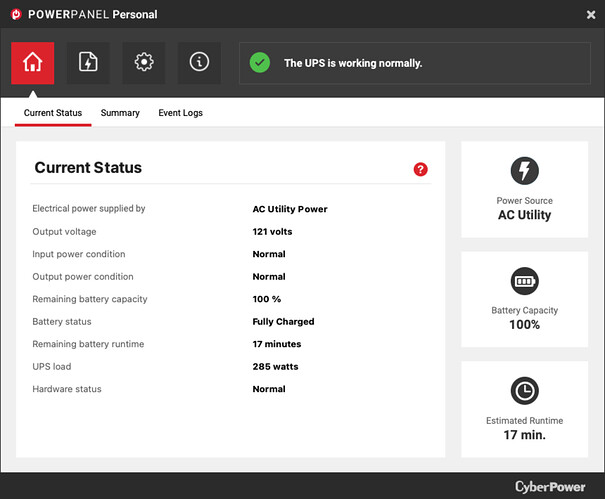Screen dimensions: 605x499
Task: Click the Home icon in the toolbar
Action: pyautogui.click(x=32, y=63)
